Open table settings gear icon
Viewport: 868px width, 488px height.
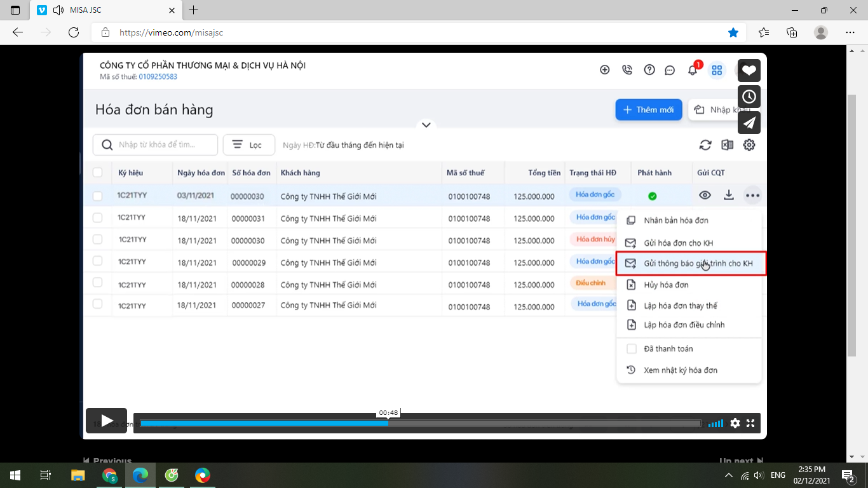(x=749, y=145)
